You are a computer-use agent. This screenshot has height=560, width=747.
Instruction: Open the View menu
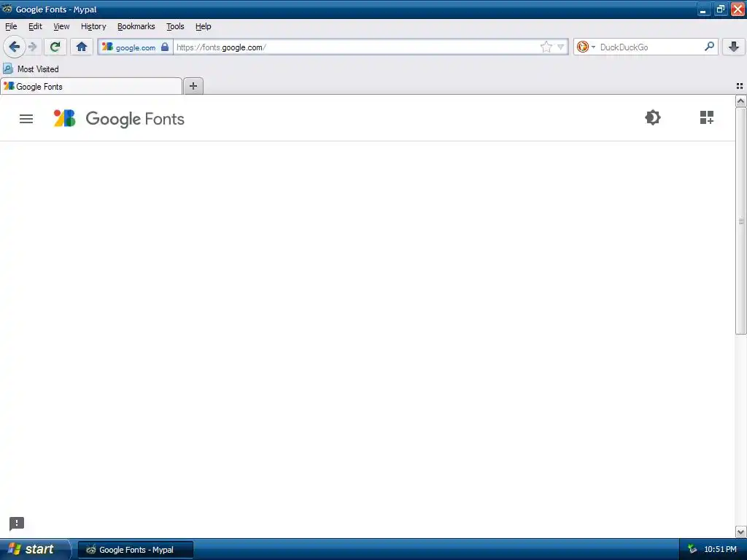[61, 26]
